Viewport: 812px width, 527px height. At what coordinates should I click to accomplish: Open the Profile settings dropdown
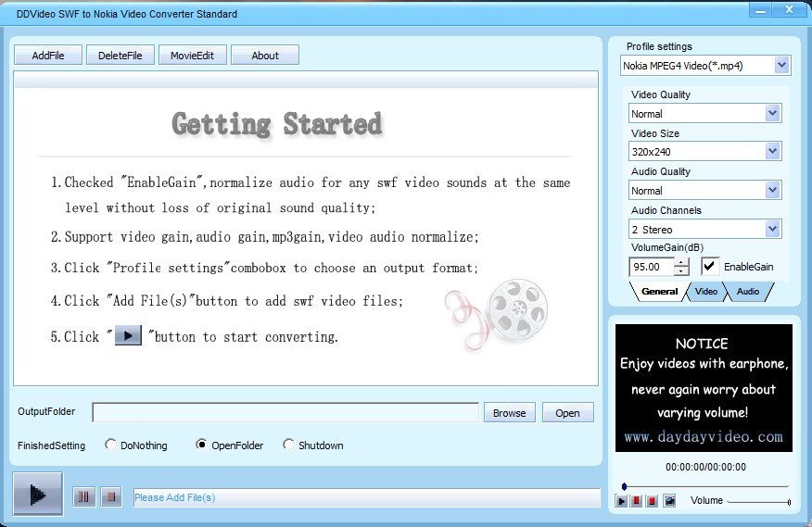coord(782,66)
